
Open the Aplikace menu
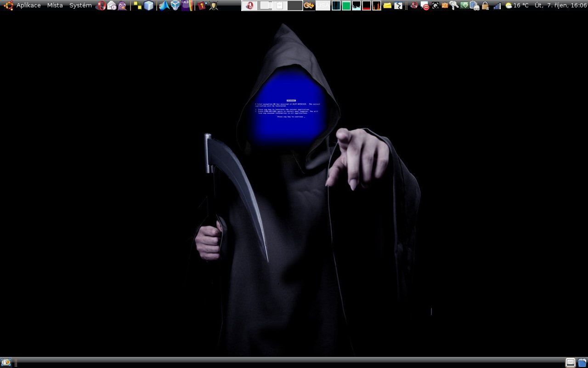pyautogui.click(x=28, y=6)
